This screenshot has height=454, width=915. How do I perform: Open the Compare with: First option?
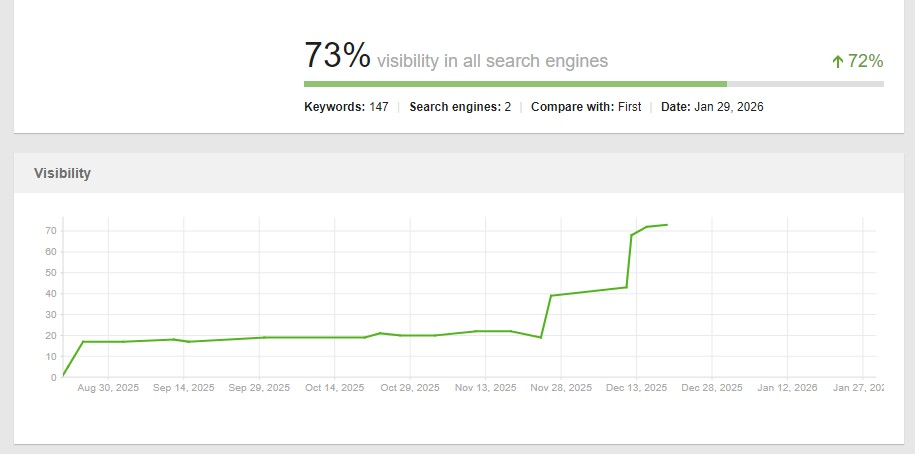(x=586, y=106)
